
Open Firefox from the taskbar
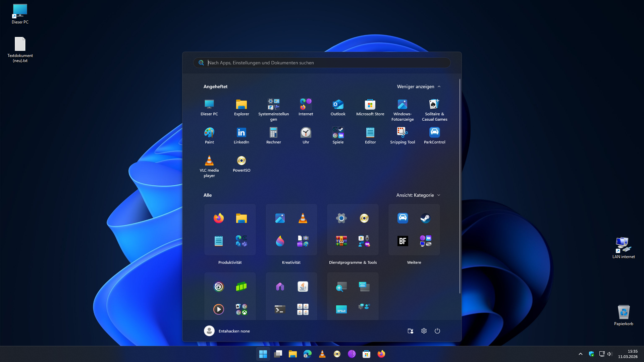point(381,354)
